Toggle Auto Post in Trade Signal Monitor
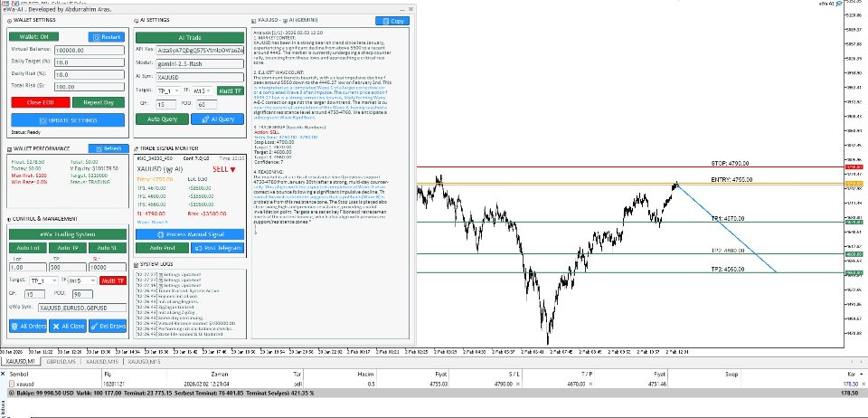The height and width of the screenshot is (418, 868). 162,248
